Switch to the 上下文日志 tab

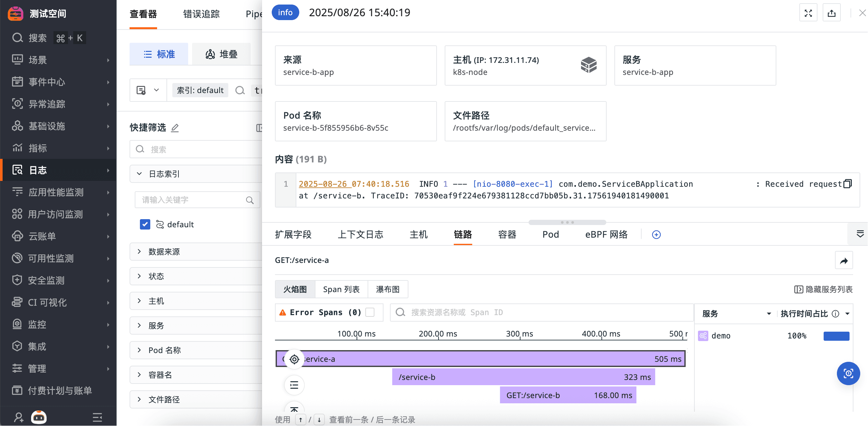pos(360,235)
